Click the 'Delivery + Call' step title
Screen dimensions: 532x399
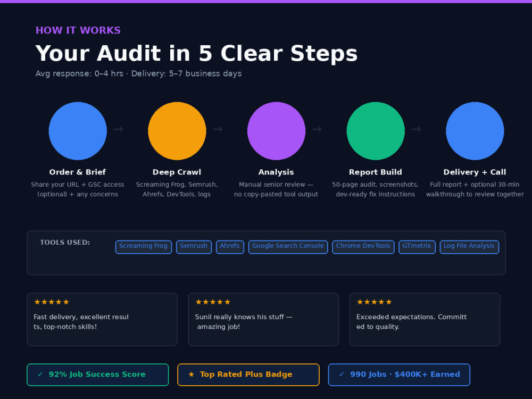pyautogui.click(x=475, y=172)
